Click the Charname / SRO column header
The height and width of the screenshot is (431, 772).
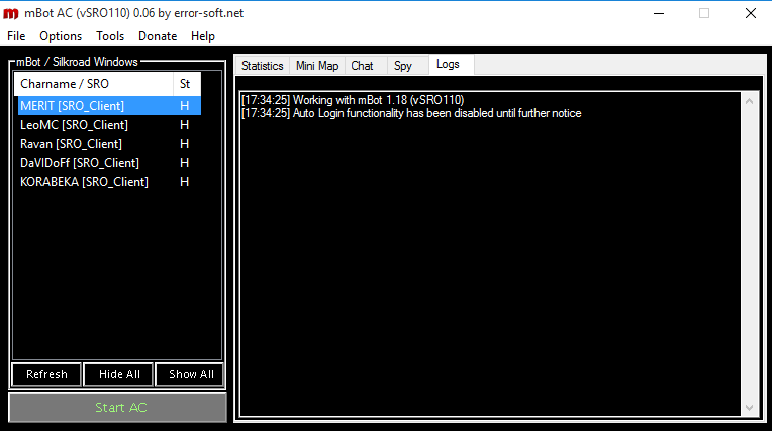click(94, 84)
